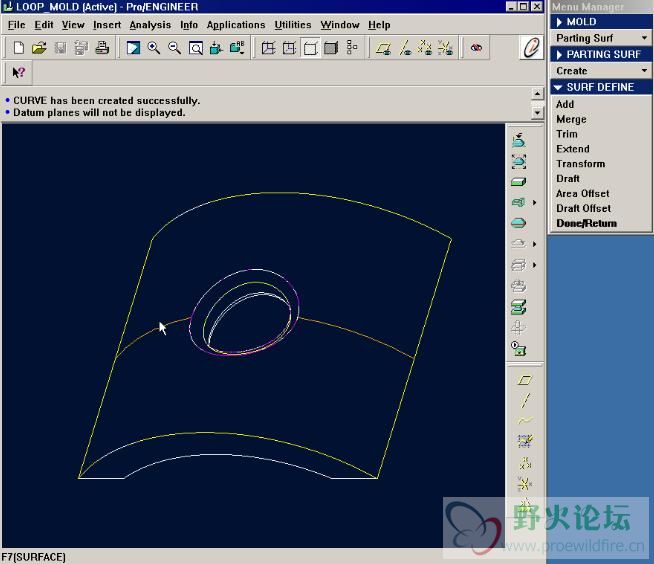Click datum plane tool in right toolbar
The height and width of the screenshot is (564, 654).
525,380
